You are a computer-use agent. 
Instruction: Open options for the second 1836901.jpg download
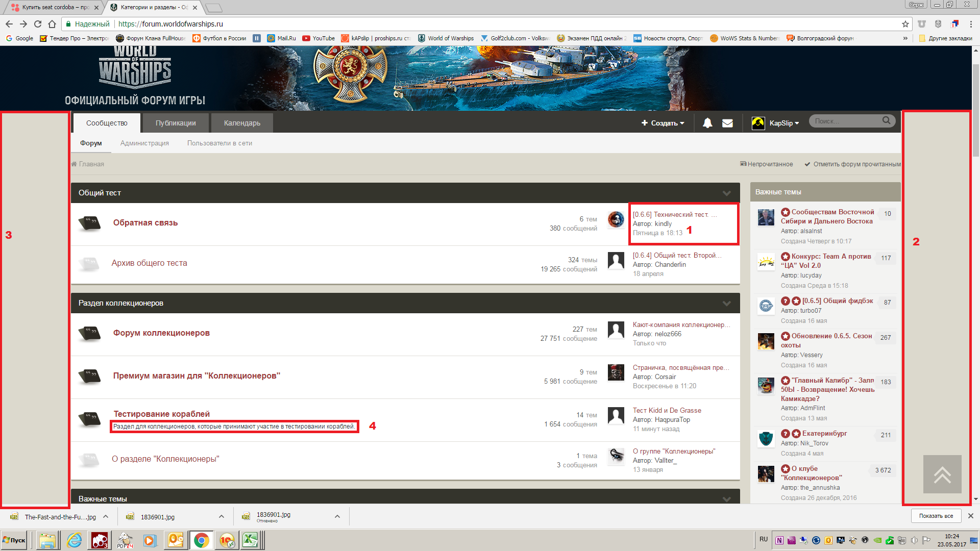(222, 516)
